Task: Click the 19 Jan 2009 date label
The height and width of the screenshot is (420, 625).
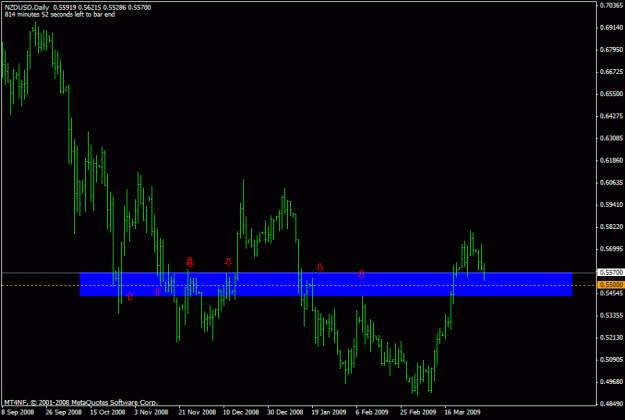Action: click(329, 412)
